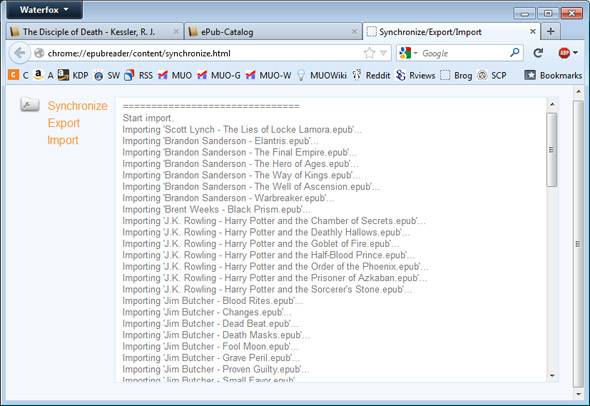Click The Way of Kings.epub line

click(242, 175)
